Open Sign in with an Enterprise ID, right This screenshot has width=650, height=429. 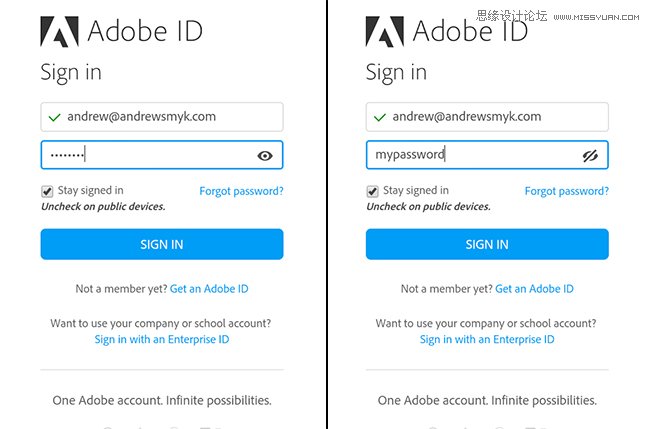coord(487,339)
